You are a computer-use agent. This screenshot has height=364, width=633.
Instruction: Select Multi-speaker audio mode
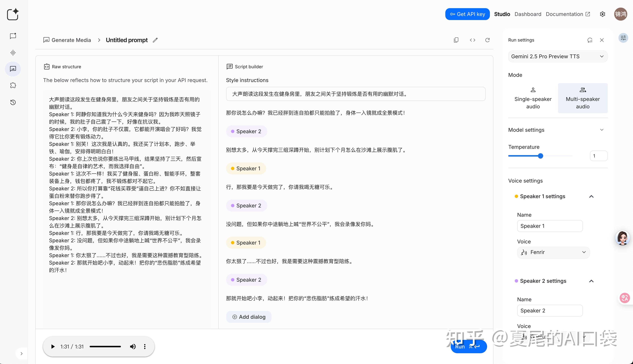(x=583, y=98)
